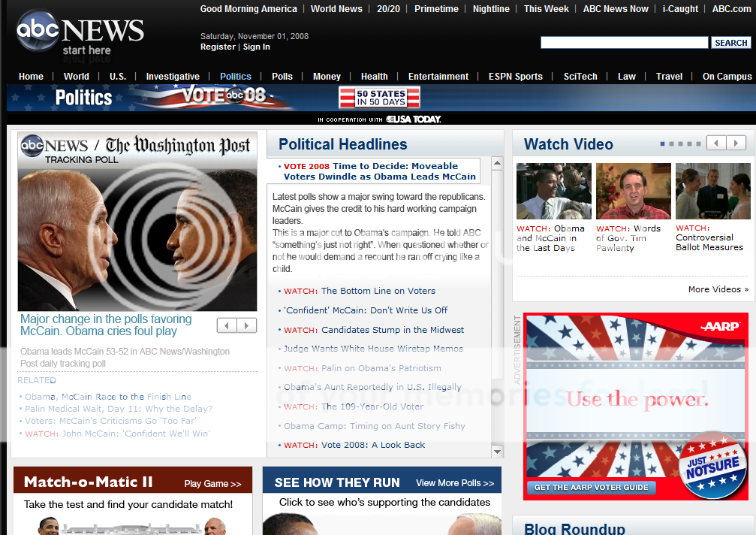Open the World News link
This screenshot has height=535, width=756.
(336, 9)
